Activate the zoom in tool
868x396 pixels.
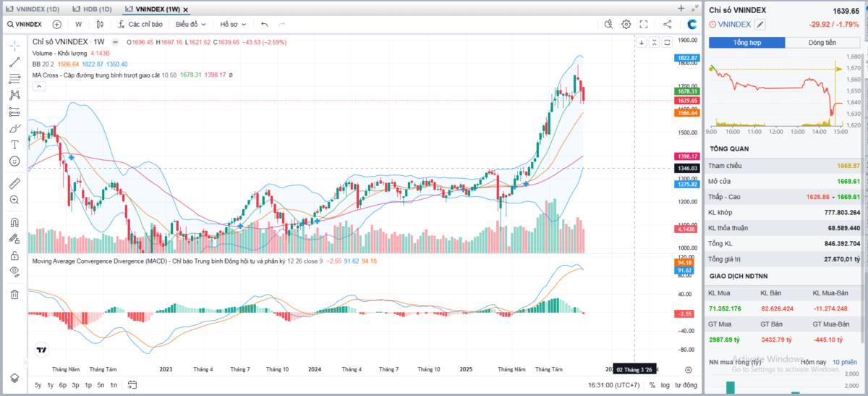tap(14, 200)
